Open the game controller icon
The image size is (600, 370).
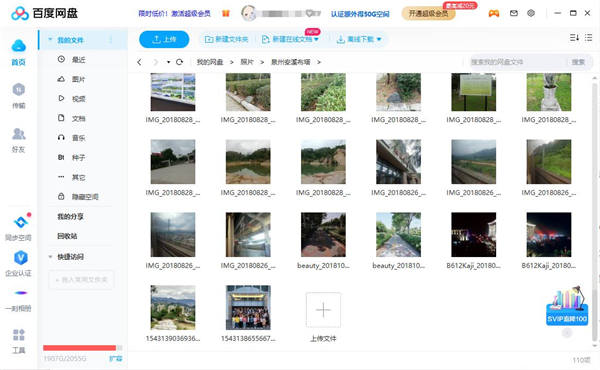click(494, 13)
